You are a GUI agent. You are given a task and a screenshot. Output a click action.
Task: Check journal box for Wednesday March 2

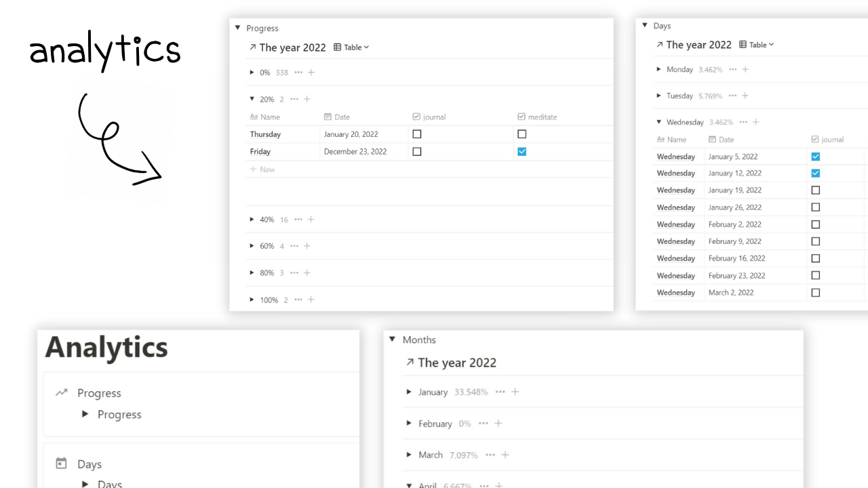(x=816, y=293)
